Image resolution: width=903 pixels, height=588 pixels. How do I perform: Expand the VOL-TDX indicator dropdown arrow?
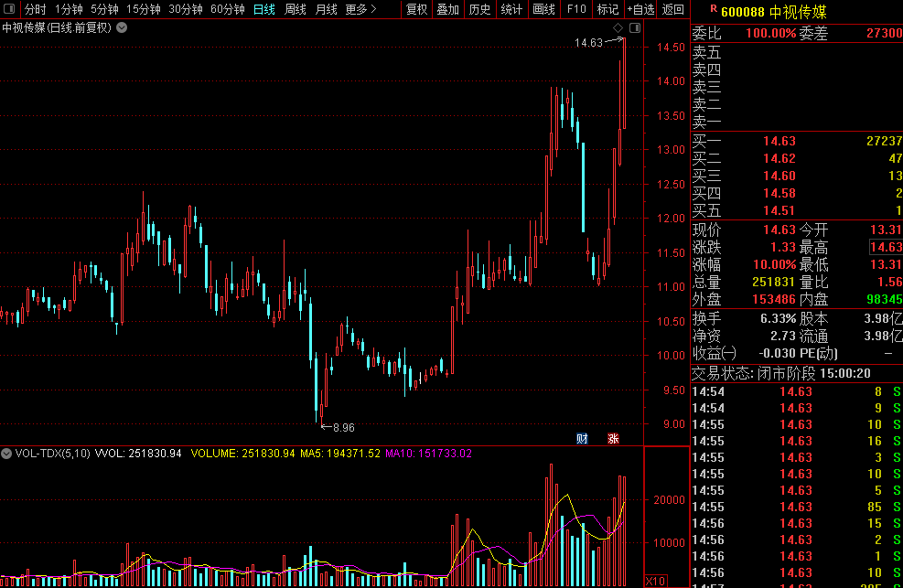click(x=8, y=454)
